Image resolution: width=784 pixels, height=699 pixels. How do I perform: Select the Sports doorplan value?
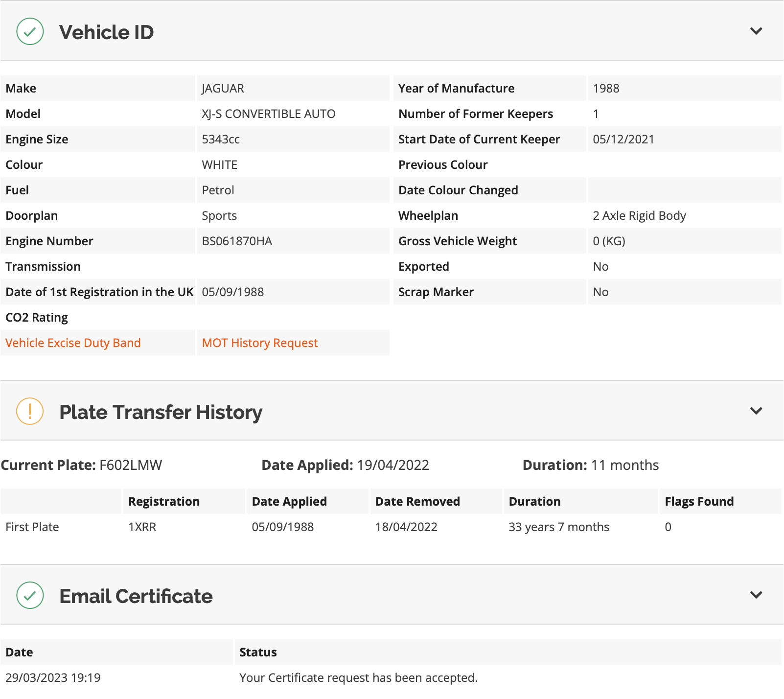[219, 215]
